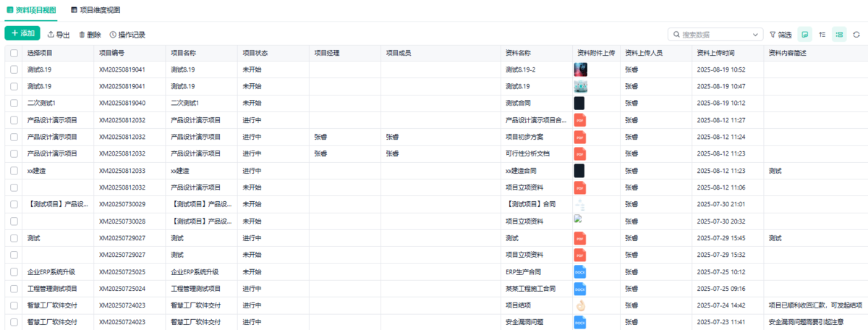
Task: Click the 资料附件上传 column header
Action: (596, 53)
